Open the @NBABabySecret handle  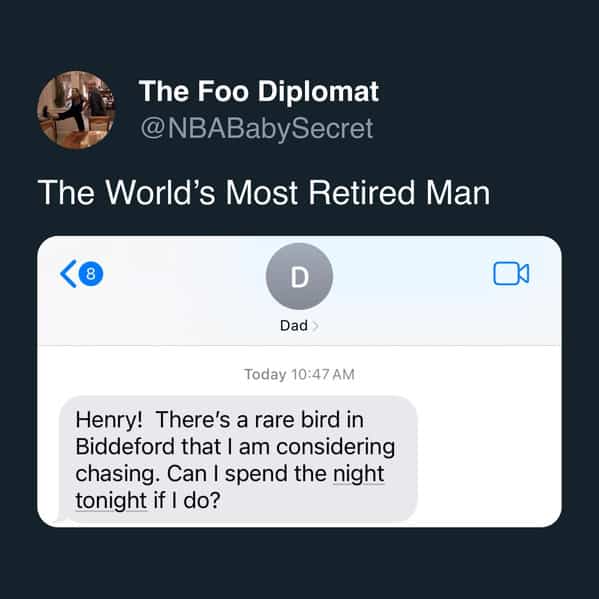tap(257, 128)
